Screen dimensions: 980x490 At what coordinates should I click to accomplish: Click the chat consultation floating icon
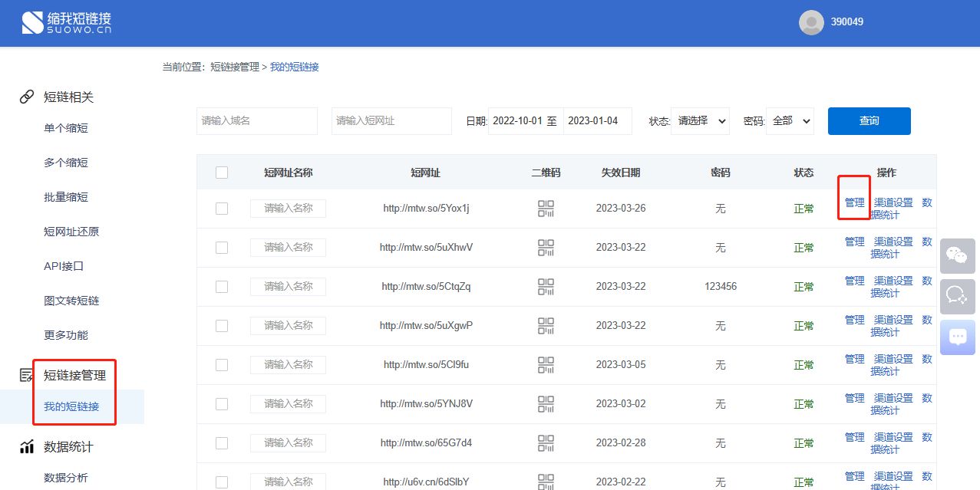pos(957,296)
